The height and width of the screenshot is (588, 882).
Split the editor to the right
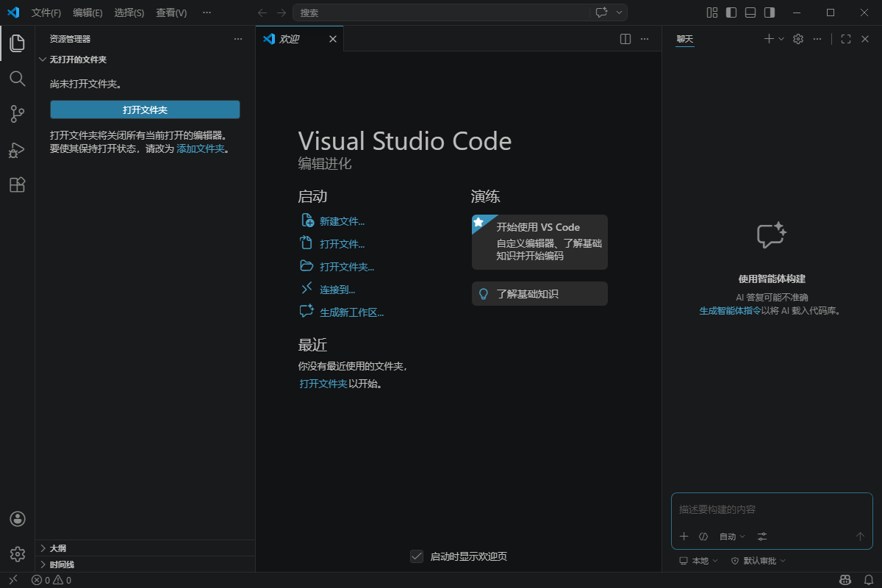click(625, 39)
